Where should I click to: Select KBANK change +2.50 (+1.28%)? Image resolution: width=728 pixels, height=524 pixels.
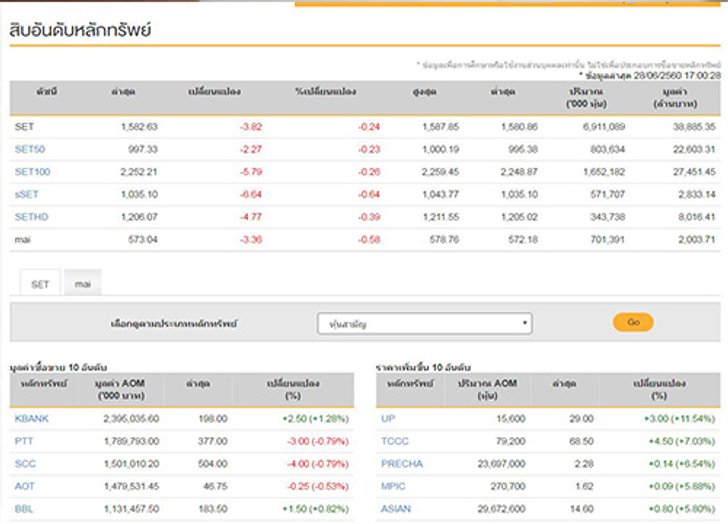click(x=316, y=419)
